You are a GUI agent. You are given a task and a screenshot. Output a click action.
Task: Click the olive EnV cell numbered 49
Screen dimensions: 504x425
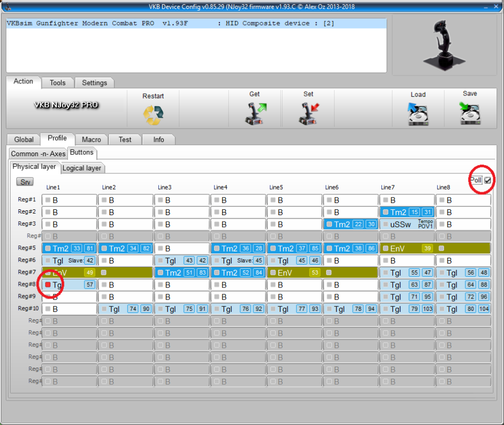click(x=69, y=273)
